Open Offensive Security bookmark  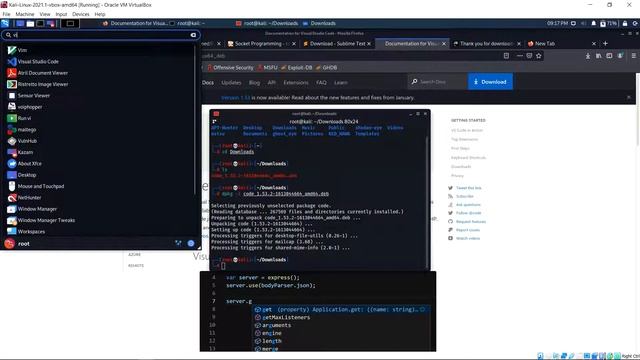[x=231, y=68]
